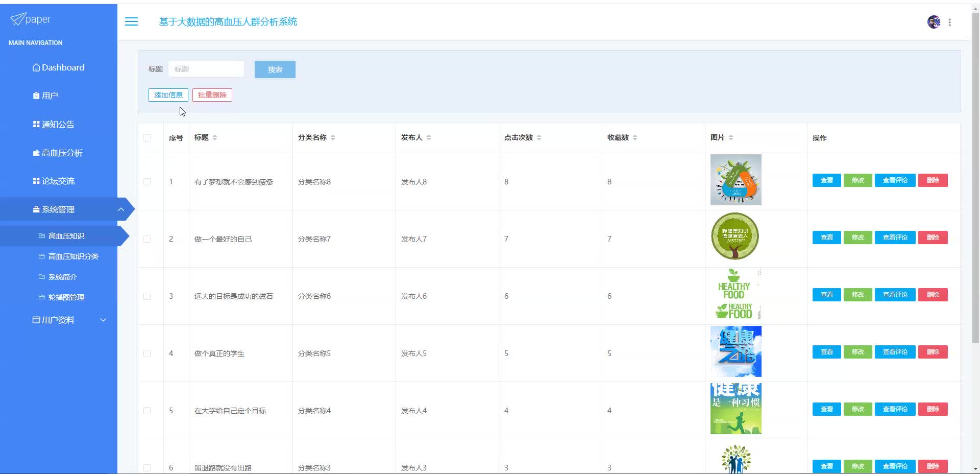Click 查看 for row 6
Screen dimensions: 980x474
pos(827,466)
